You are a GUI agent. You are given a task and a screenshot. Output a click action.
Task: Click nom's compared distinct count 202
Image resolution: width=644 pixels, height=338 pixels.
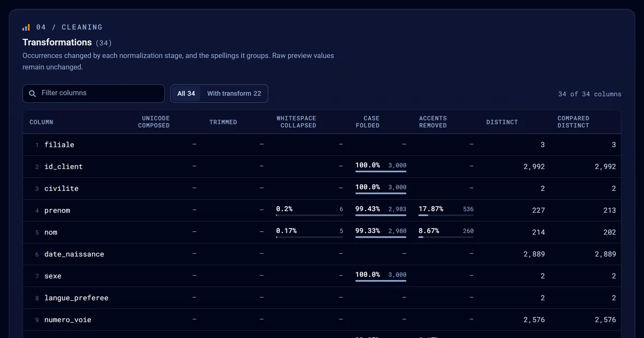pyautogui.click(x=610, y=232)
